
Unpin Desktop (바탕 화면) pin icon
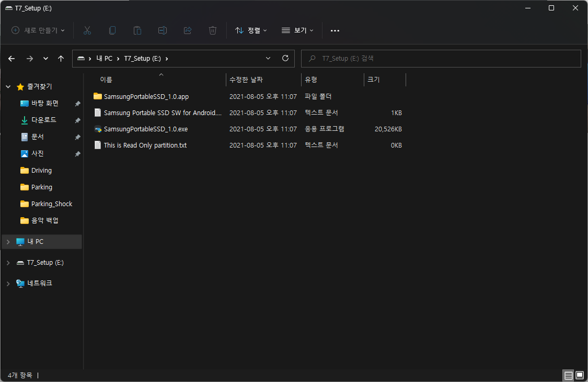tap(78, 104)
